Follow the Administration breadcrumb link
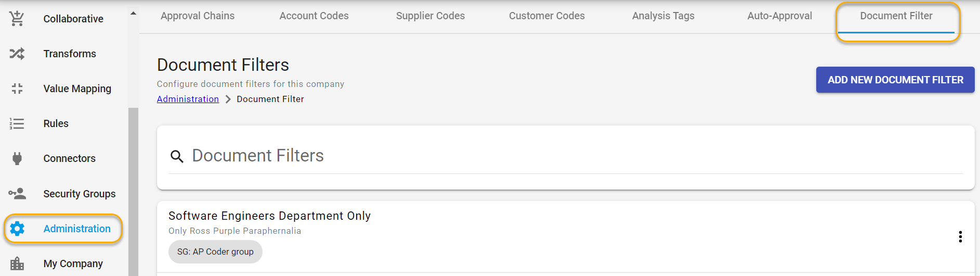The width and height of the screenshot is (980, 276). point(188,99)
